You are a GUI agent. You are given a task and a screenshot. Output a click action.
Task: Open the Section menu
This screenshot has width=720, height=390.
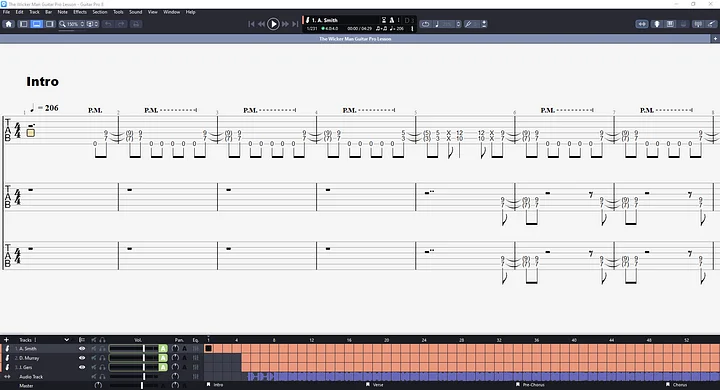point(100,12)
